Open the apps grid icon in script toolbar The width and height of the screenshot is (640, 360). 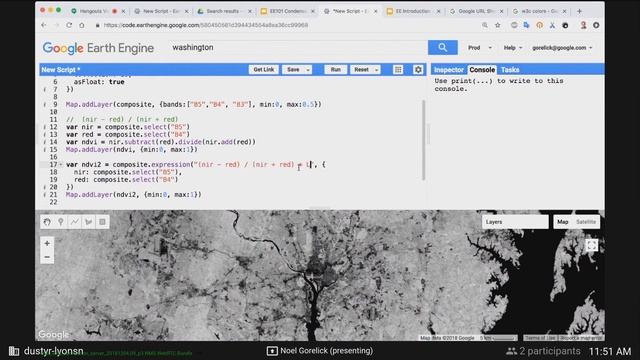coord(398,70)
